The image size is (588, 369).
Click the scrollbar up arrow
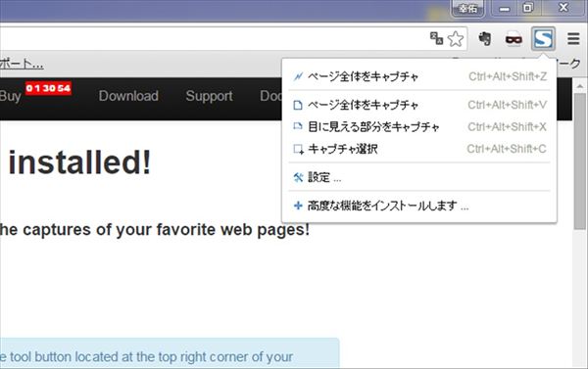(x=580, y=86)
